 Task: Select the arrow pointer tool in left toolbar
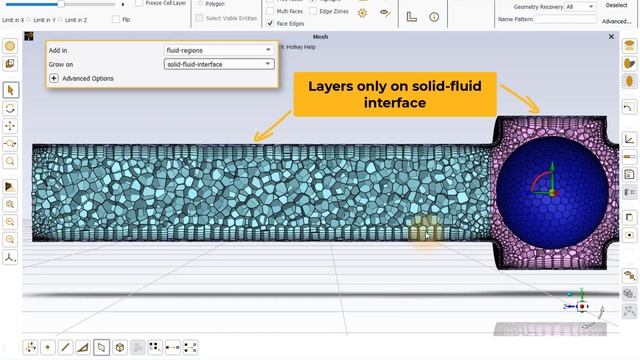pyautogui.click(x=10, y=90)
